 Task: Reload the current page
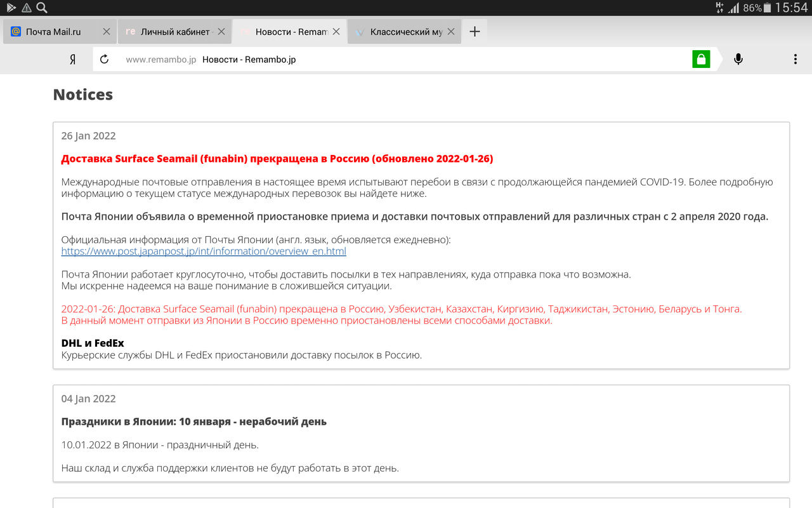[105, 60]
